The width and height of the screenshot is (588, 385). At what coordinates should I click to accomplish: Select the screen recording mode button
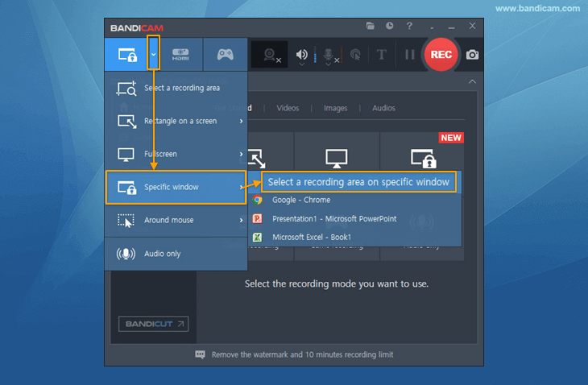pos(126,55)
